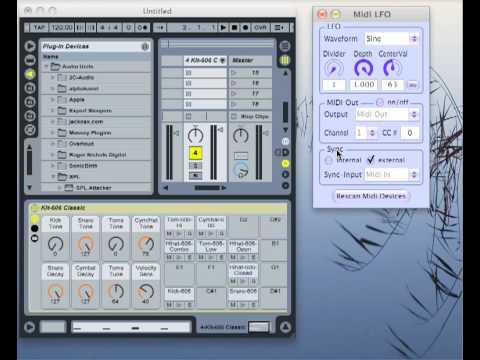Click the Depth knob in Midi LFO
Screen dimensions: 480x360
(363, 68)
